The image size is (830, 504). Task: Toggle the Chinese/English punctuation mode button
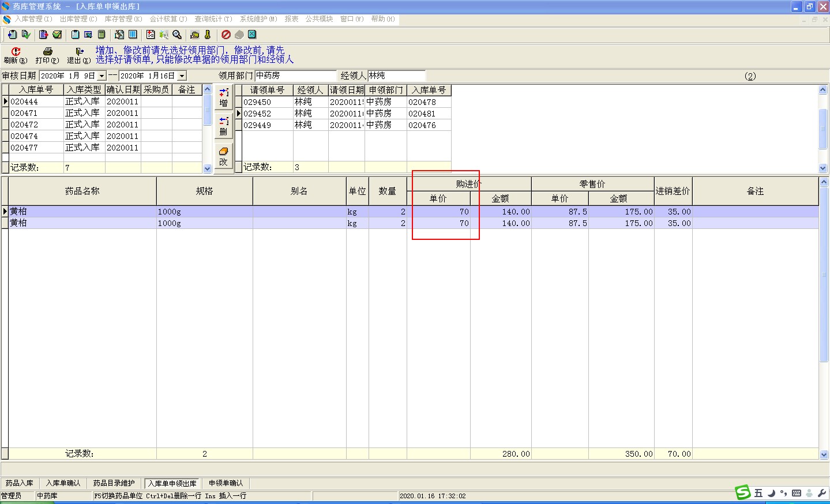coord(783,493)
